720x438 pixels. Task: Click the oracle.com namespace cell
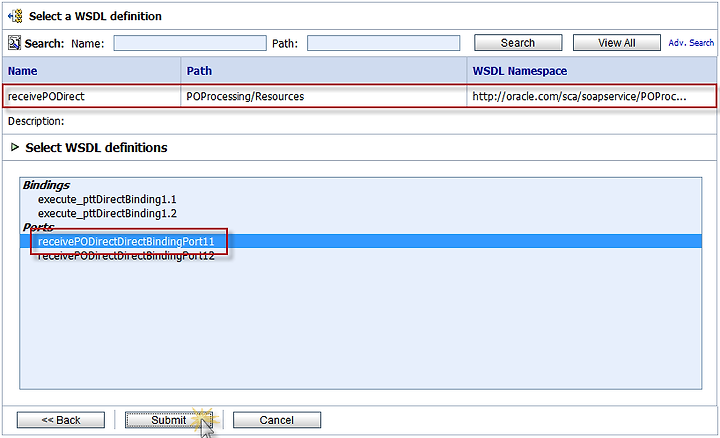579,96
